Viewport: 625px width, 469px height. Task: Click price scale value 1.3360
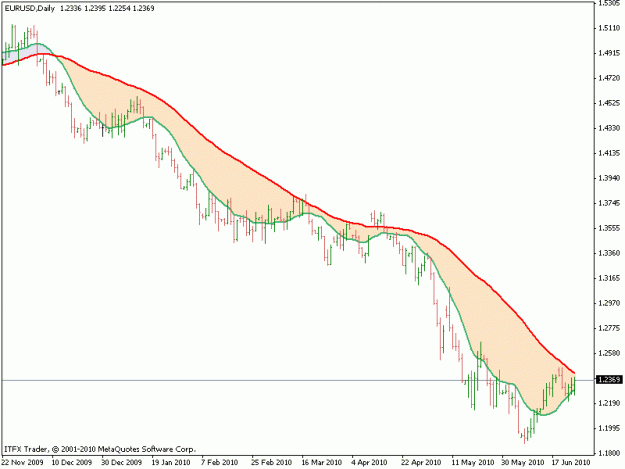(609, 253)
